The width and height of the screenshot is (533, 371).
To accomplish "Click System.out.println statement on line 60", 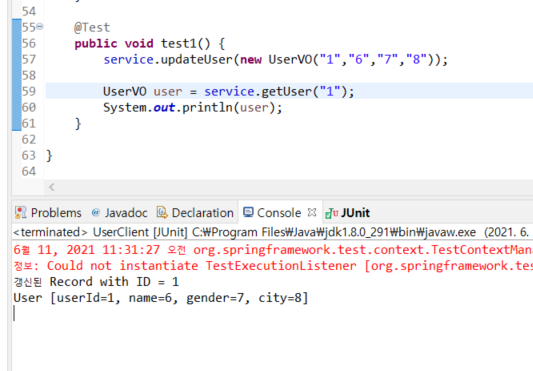I will point(193,107).
